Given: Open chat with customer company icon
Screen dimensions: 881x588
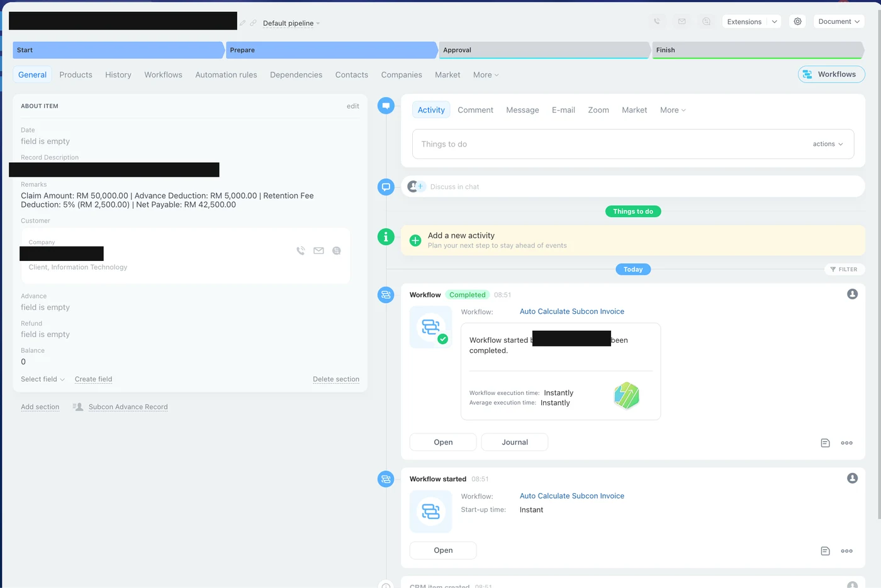Looking at the screenshot, I should [337, 251].
